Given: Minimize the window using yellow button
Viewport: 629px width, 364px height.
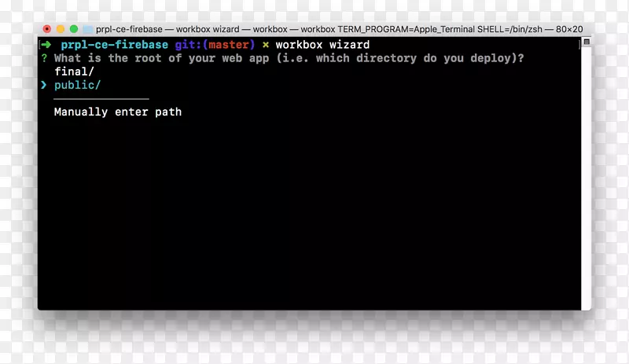Looking at the screenshot, I should [x=60, y=29].
